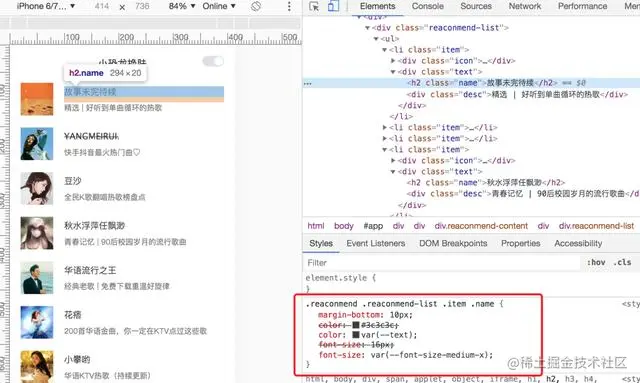Click the styles Filter input field
The width and height of the screenshot is (640, 383).
click(443, 263)
